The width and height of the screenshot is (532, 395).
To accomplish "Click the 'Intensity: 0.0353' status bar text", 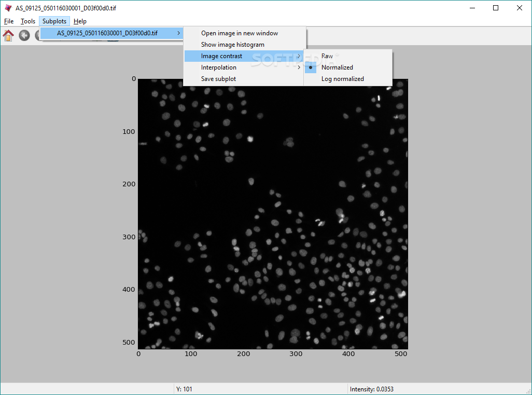I will point(371,389).
